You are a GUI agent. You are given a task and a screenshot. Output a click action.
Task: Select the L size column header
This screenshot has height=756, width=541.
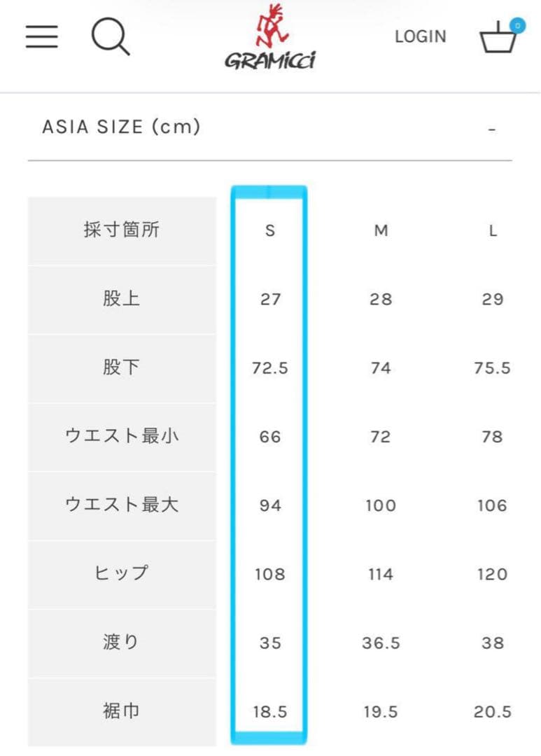pos(493,230)
